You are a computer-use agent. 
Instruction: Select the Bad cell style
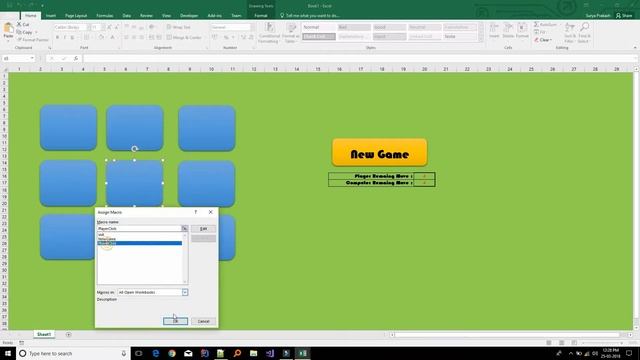(x=354, y=27)
